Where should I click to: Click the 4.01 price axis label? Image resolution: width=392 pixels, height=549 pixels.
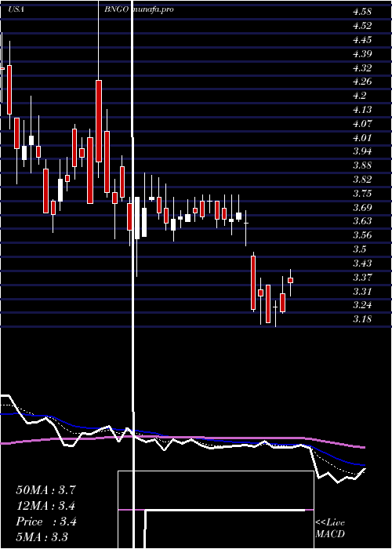[362, 137]
